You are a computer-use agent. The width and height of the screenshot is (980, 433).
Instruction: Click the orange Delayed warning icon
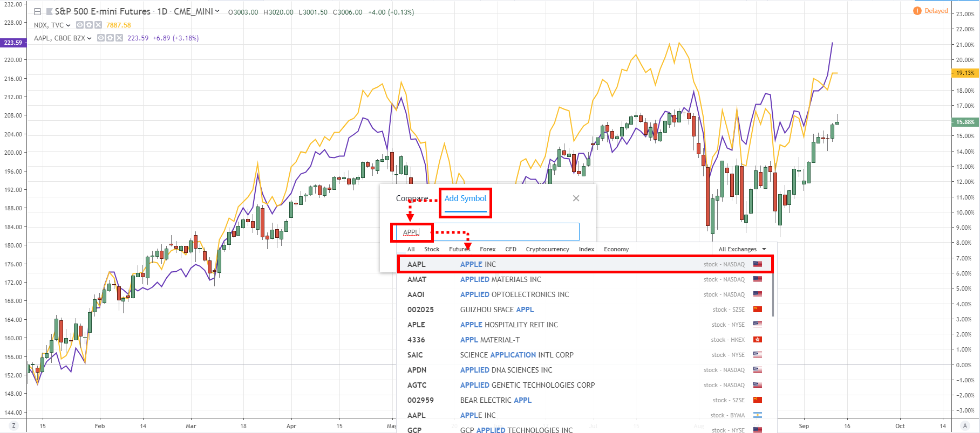tap(917, 11)
